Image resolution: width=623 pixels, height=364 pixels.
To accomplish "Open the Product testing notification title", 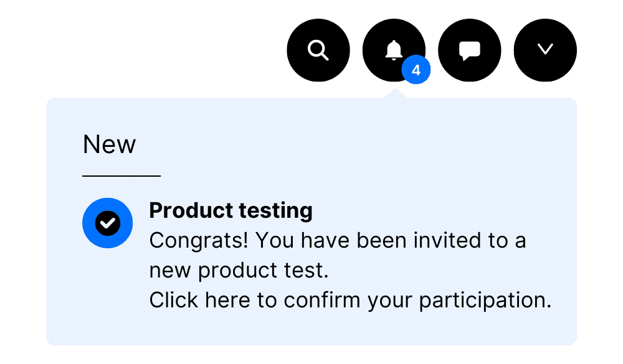I will (x=231, y=210).
